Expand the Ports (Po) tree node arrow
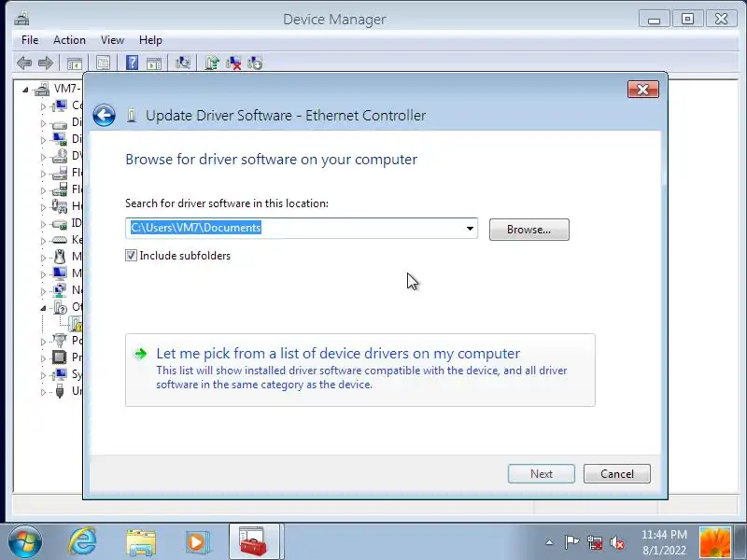This screenshot has width=747, height=560. 43,342
